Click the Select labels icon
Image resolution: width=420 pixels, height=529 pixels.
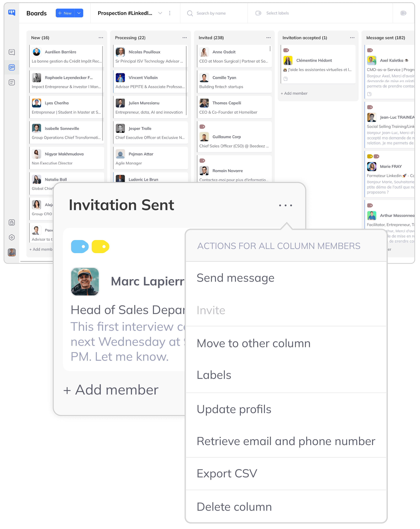(x=258, y=13)
